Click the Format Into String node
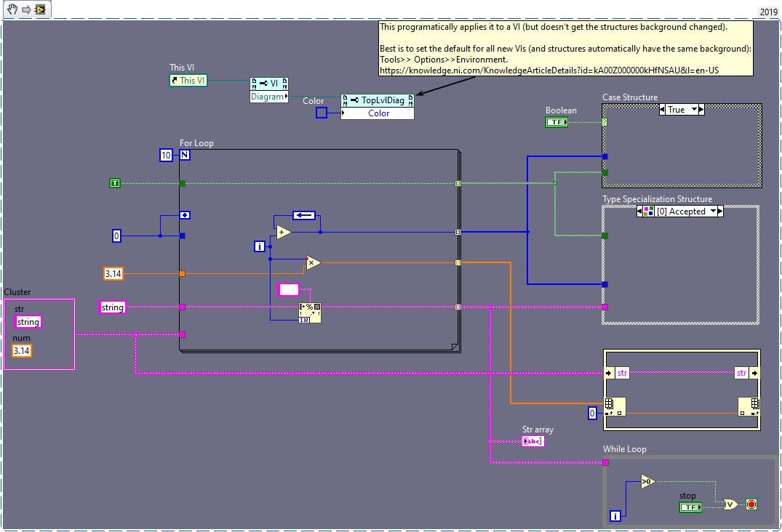The height and width of the screenshot is (532, 782). click(x=311, y=314)
